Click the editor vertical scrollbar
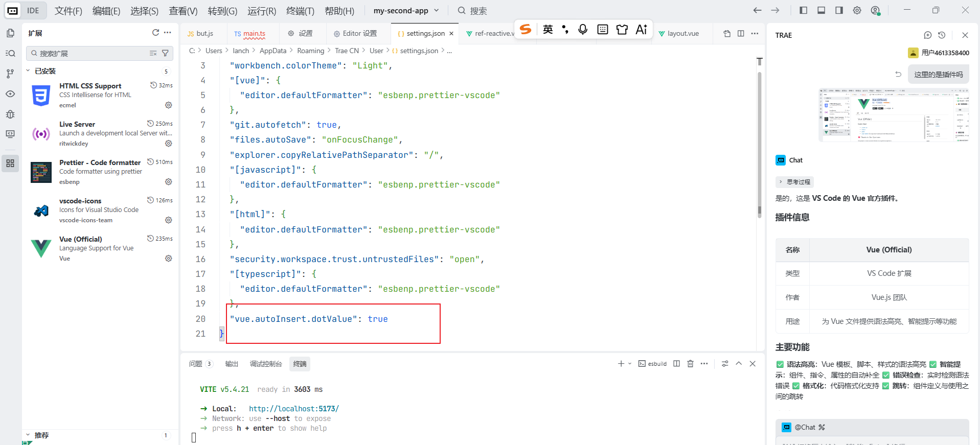The image size is (980, 445). coord(760,145)
